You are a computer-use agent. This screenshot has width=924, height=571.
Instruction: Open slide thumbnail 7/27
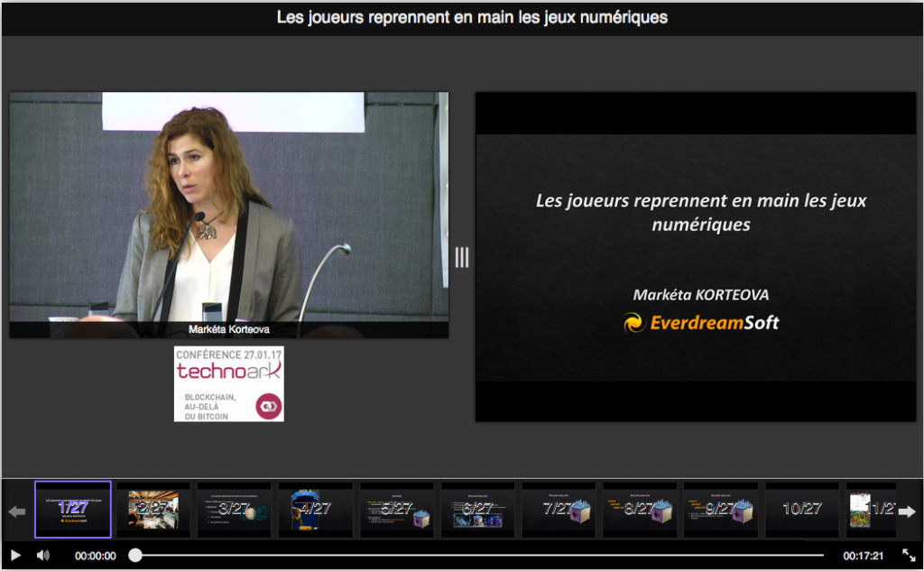[559, 509]
